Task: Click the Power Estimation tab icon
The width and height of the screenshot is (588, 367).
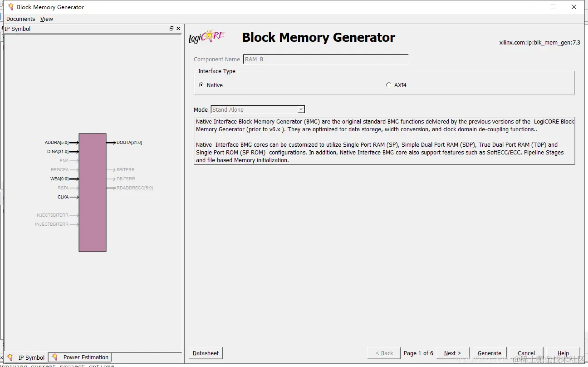Action: (55, 357)
